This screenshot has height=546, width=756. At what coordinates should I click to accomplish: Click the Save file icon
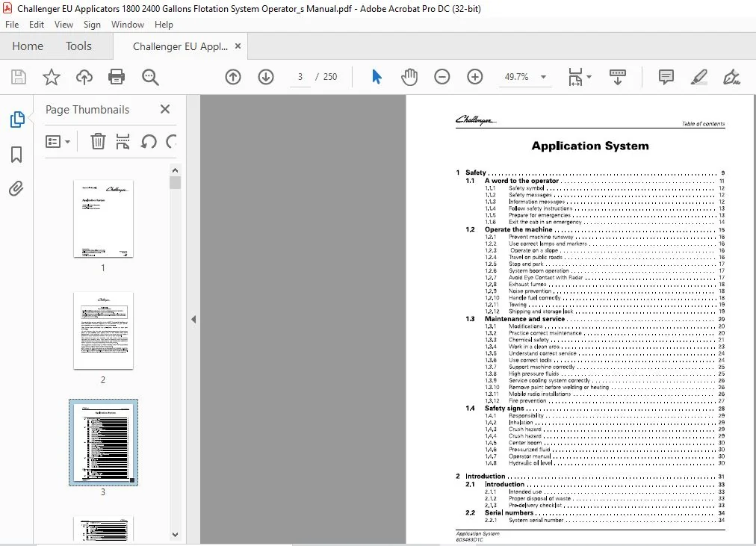19,77
